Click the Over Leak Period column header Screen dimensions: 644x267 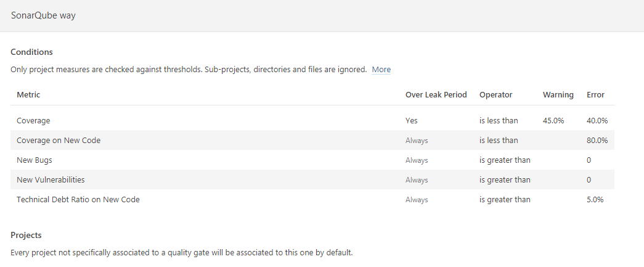(436, 95)
